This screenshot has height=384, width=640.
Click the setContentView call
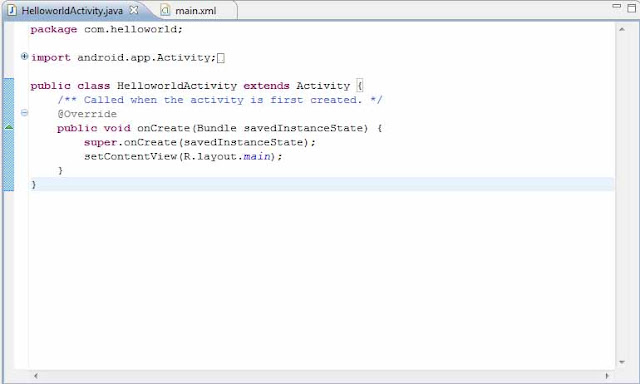click(x=130, y=157)
